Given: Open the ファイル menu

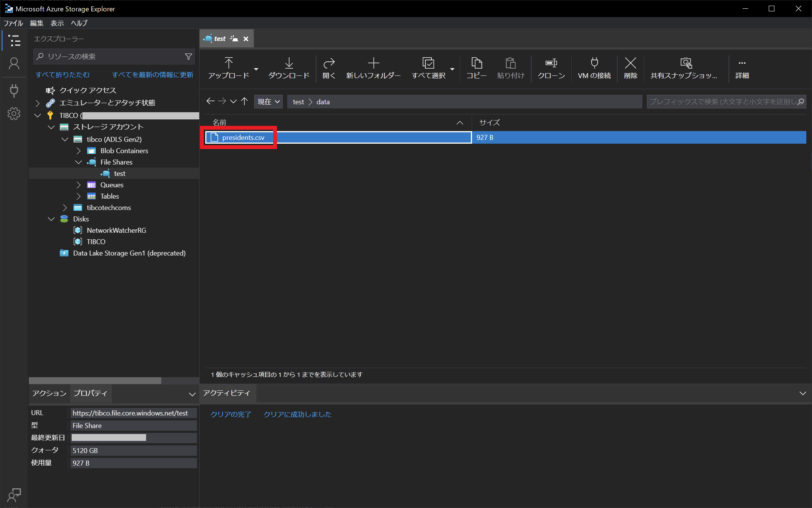Looking at the screenshot, I should pyautogui.click(x=13, y=23).
